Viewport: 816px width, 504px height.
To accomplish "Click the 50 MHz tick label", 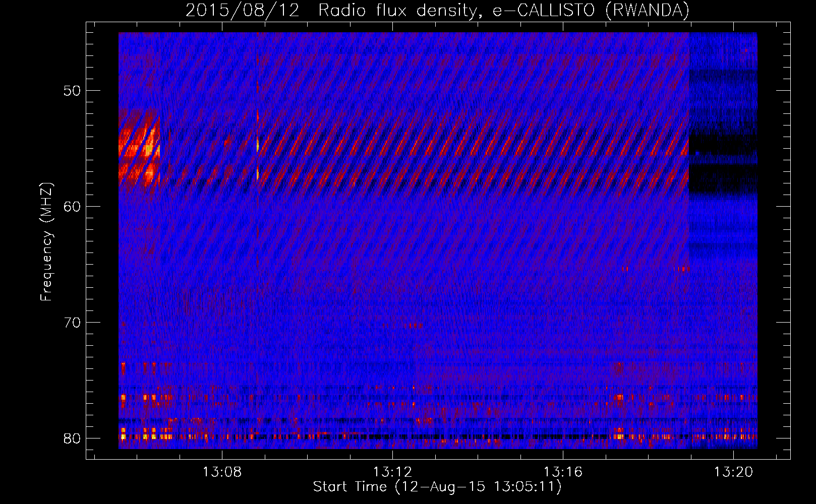I will click(x=72, y=91).
